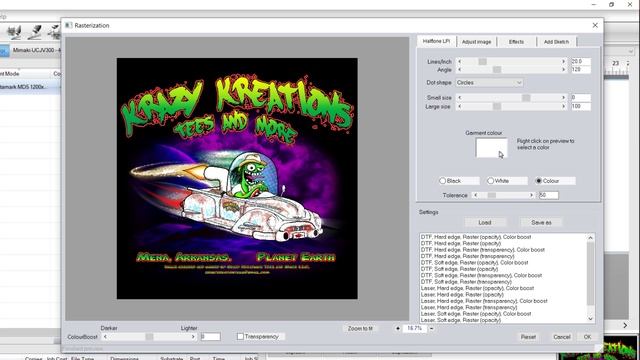The height and width of the screenshot is (360, 640).
Task: Select "DTF, Hard edge, Raster (opacity), Color boost"
Action: [x=476, y=237]
